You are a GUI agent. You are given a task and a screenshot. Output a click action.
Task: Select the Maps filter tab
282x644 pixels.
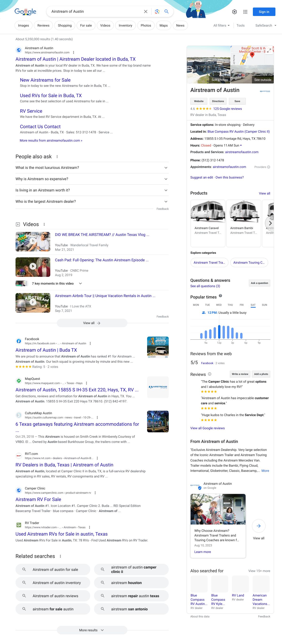point(163,25)
